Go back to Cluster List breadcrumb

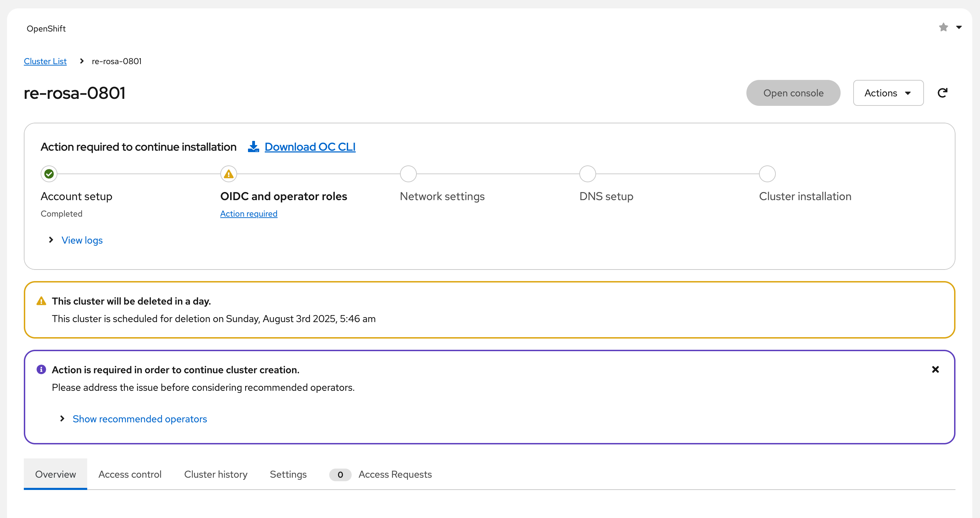tap(45, 61)
